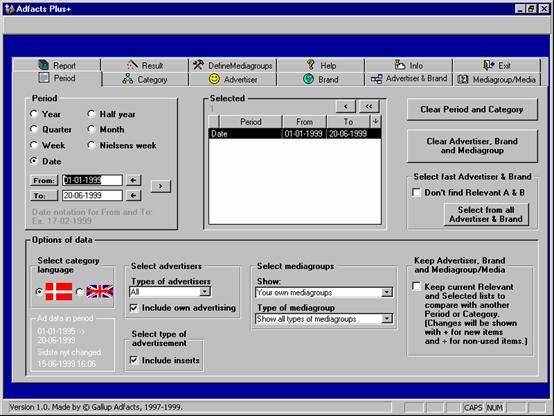This screenshot has height=416, width=554.
Task: Select the Year radio button
Action: (x=34, y=114)
